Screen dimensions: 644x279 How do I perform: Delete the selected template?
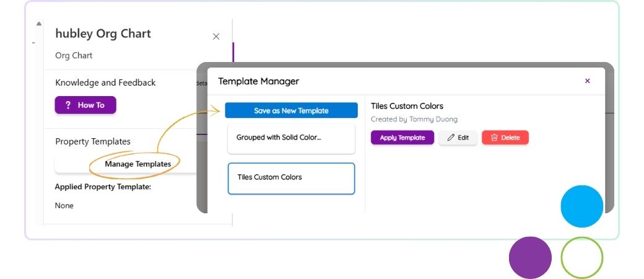(505, 138)
